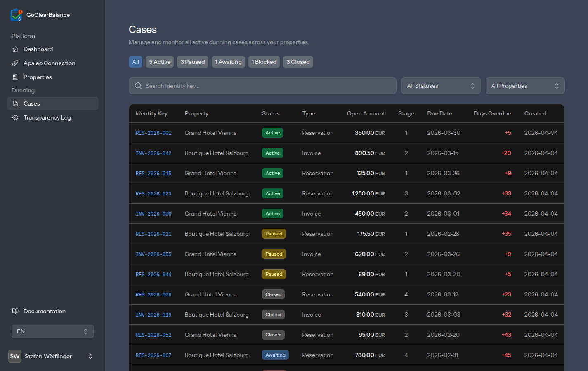Click the Documentation book icon
Screen dimensions: 588x371
(15, 311)
